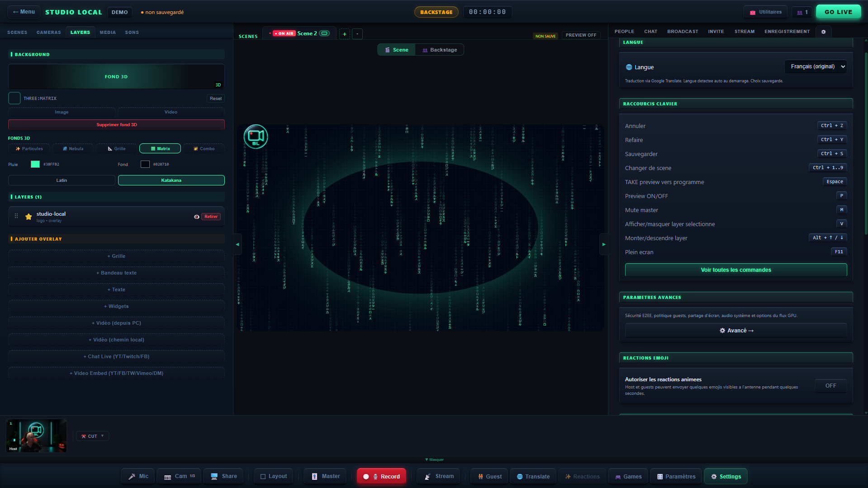
Task: Add a Chat Live (YT/Twitch/FB) overlay
Action: click(x=116, y=357)
